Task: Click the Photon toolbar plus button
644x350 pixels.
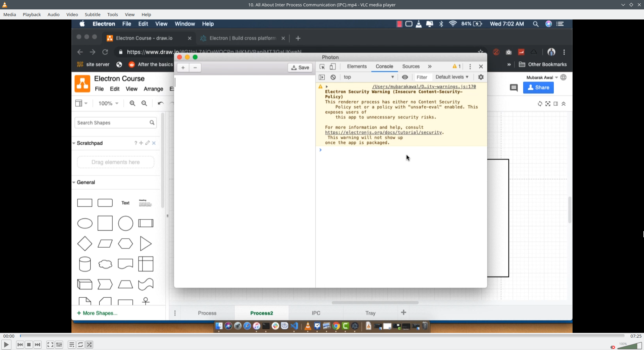Action: pos(183,67)
